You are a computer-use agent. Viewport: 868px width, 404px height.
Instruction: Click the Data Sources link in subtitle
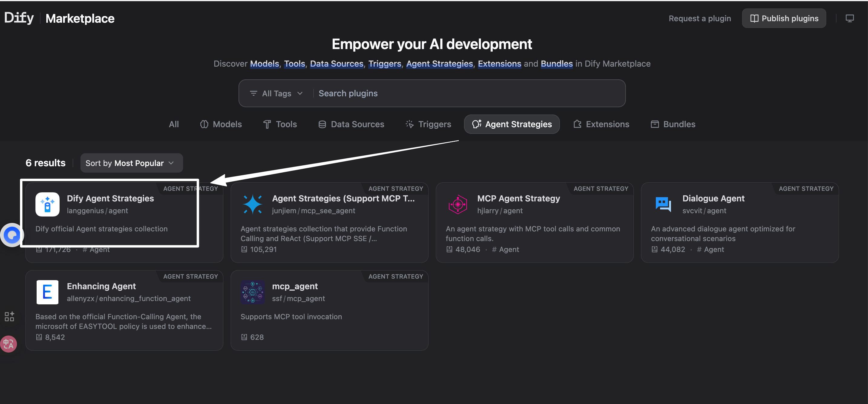coord(336,64)
